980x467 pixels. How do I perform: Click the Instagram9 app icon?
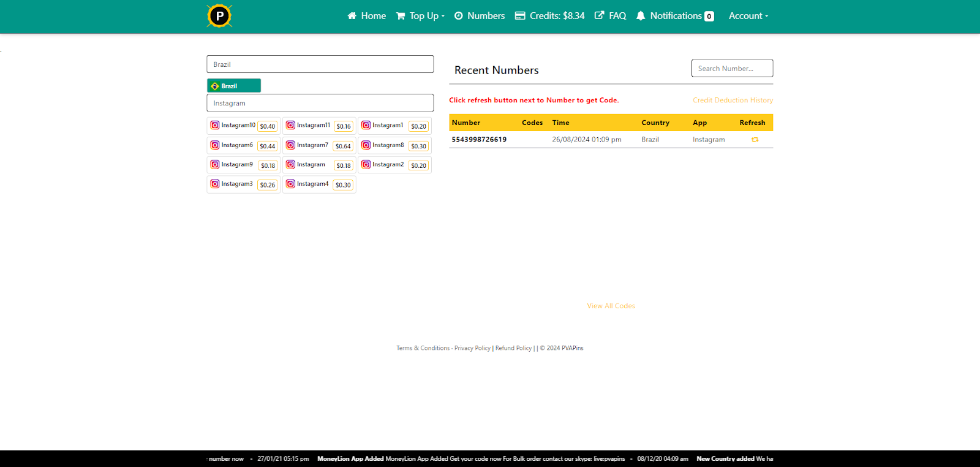215,164
